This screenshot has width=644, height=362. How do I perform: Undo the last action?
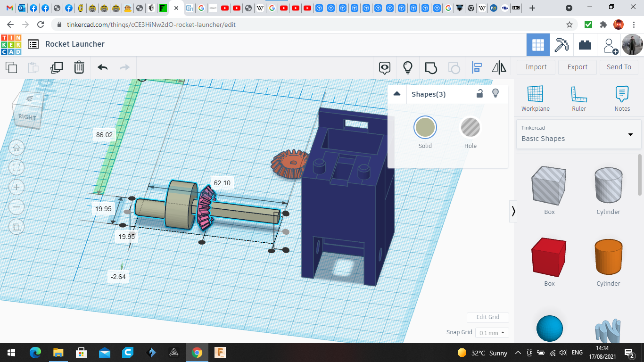pos(102,67)
